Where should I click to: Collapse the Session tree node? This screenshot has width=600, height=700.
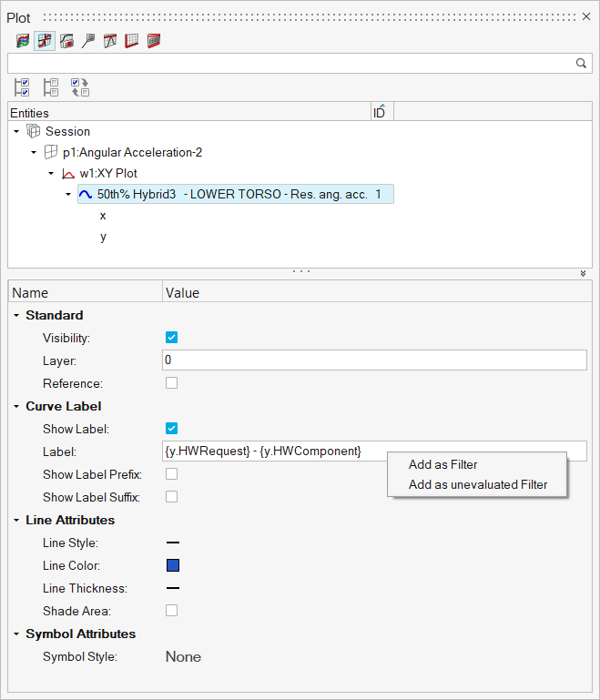click(16, 131)
